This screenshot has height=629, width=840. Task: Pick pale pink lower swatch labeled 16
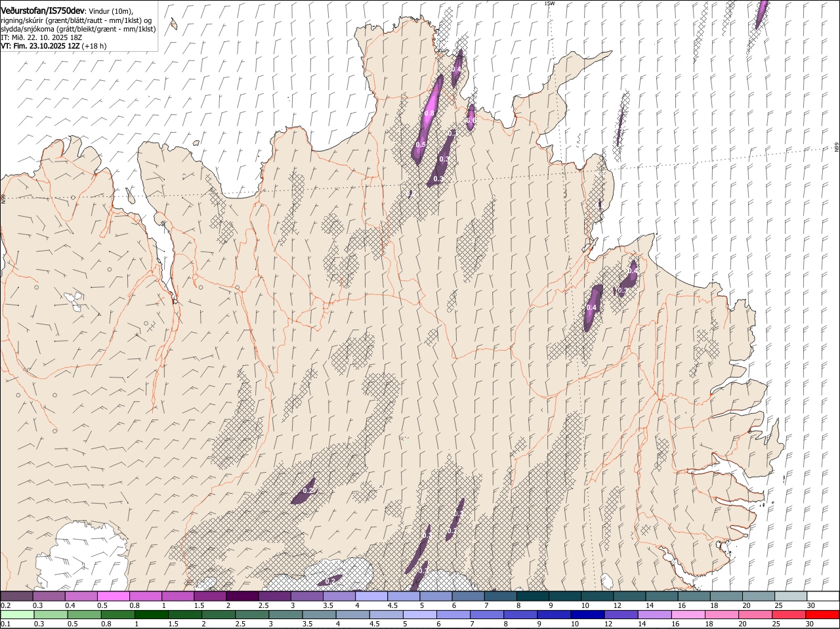(688, 615)
